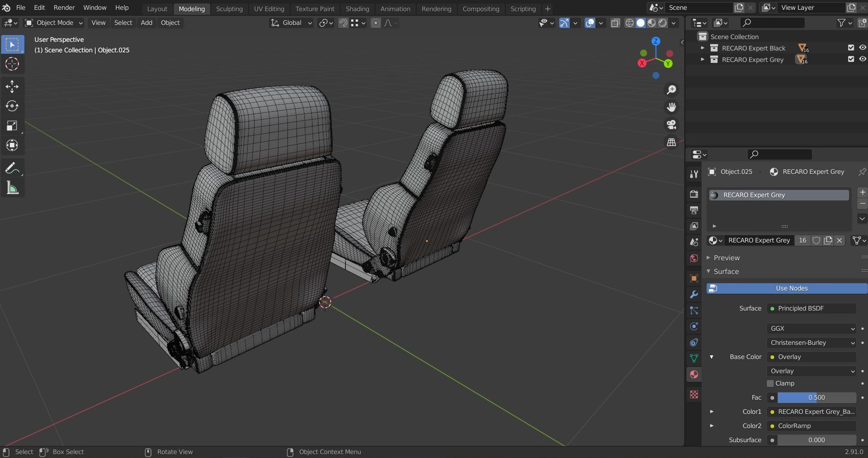
Task: Toggle X-ray display mode
Action: 615,23
